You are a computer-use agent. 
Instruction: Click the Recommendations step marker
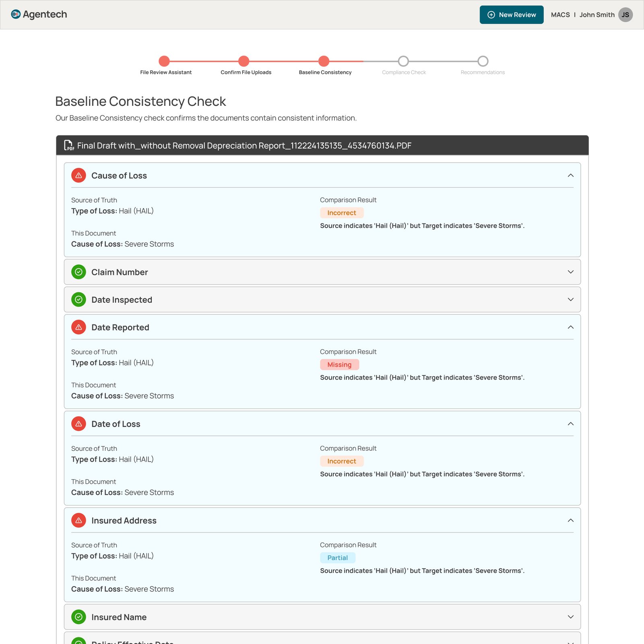click(483, 61)
